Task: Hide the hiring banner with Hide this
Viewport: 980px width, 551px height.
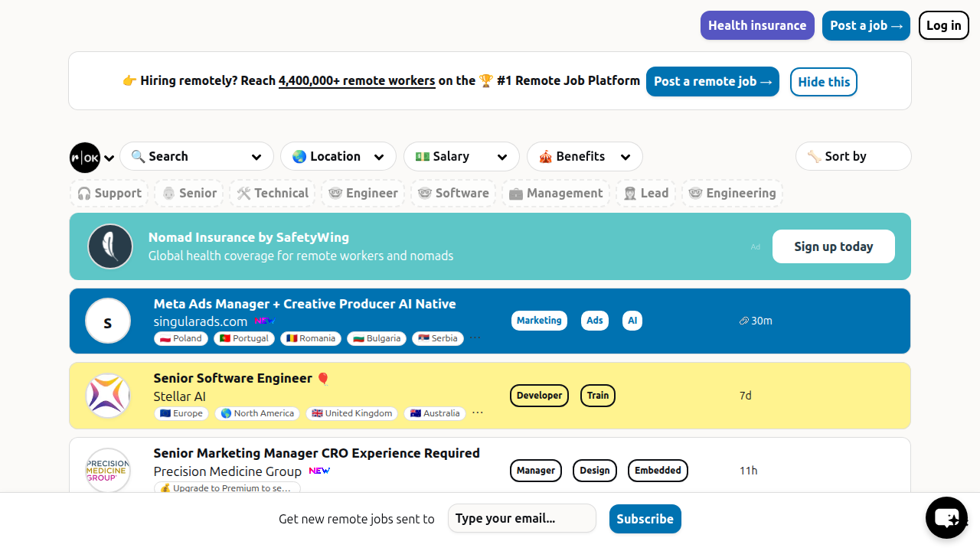Action: (824, 82)
